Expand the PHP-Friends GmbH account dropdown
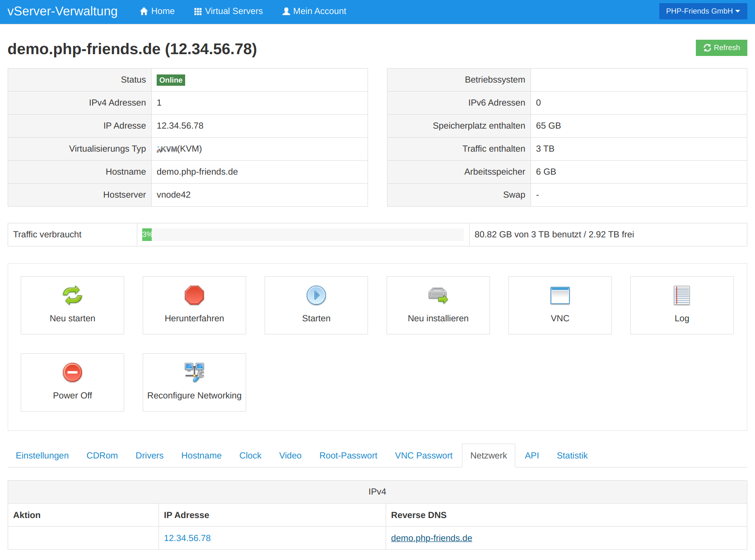 (x=703, y=11)
